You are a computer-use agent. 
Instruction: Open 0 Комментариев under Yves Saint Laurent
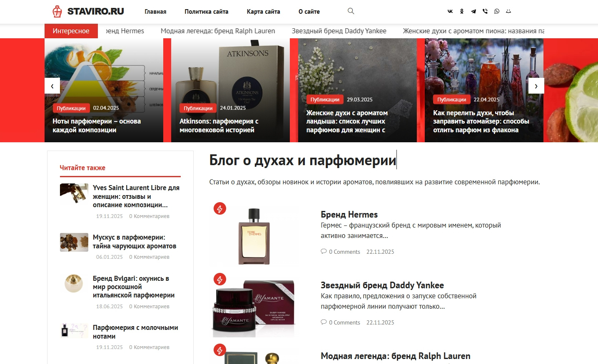click(x=149, y=216)
